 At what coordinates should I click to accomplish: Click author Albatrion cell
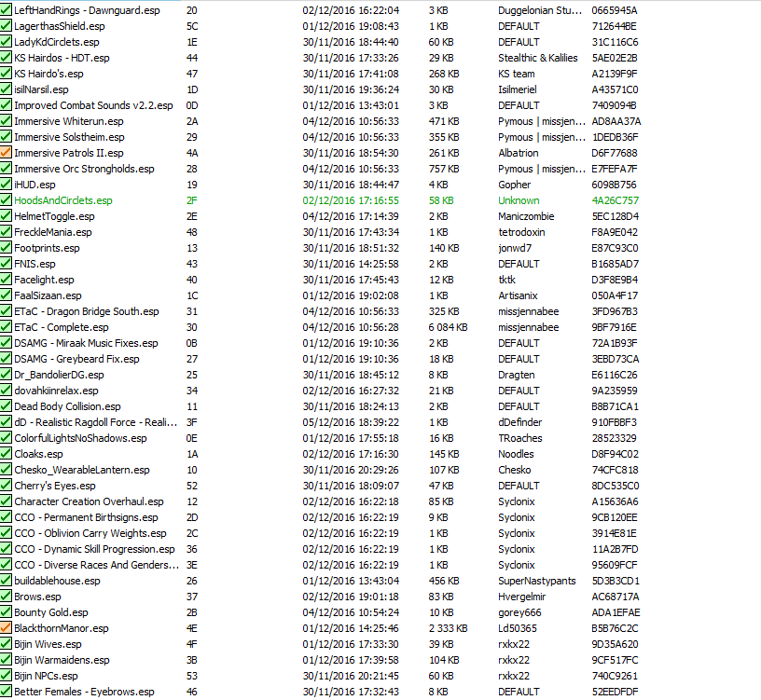[519, 153]
